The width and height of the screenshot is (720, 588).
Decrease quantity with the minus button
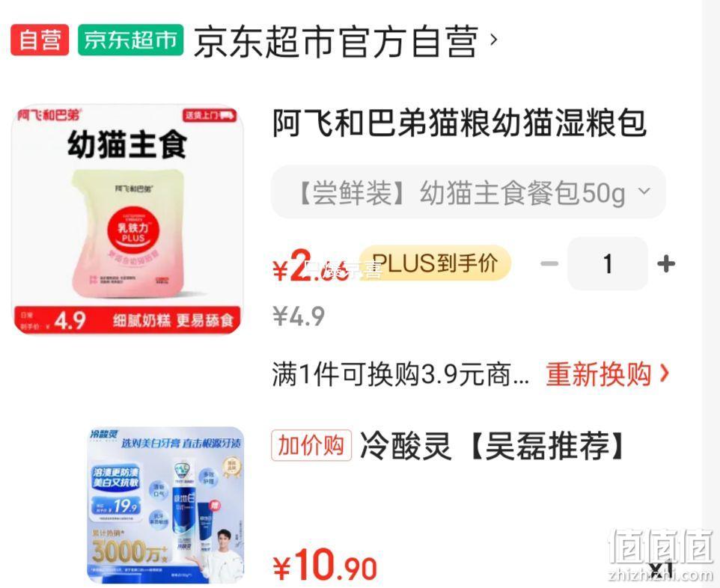tap(549, 263)
